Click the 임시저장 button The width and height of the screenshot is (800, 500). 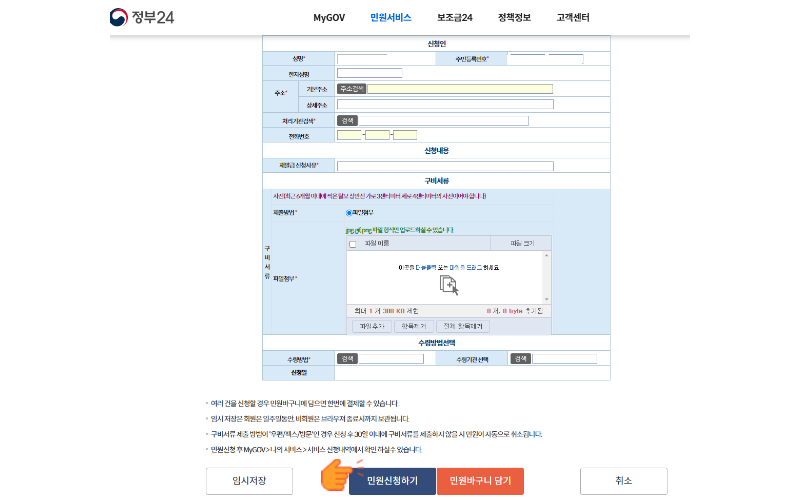tap(249, 481)
